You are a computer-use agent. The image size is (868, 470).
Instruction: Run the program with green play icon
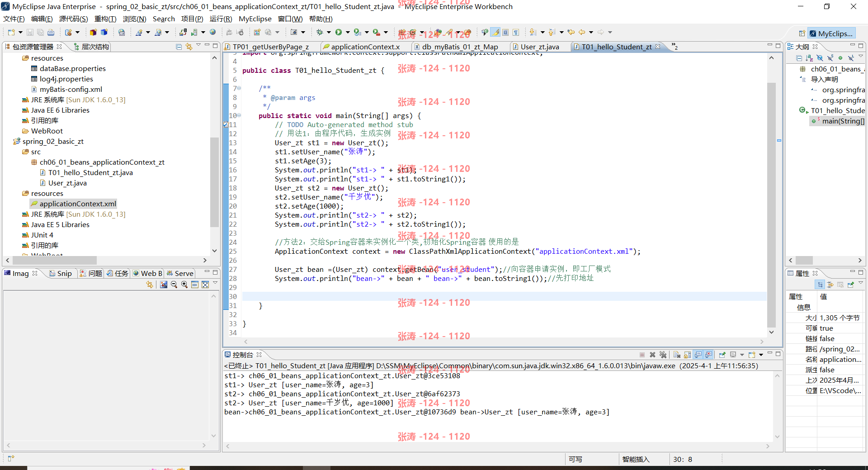[338, 32]
